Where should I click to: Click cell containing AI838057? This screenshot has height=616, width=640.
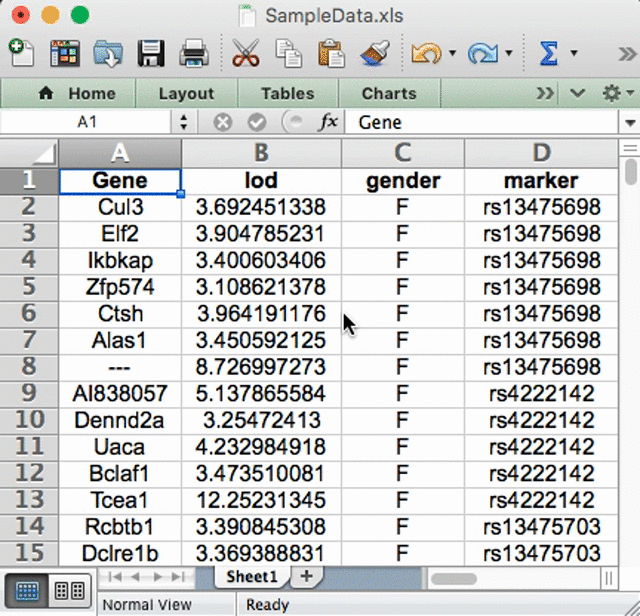[x=120, y=394]
